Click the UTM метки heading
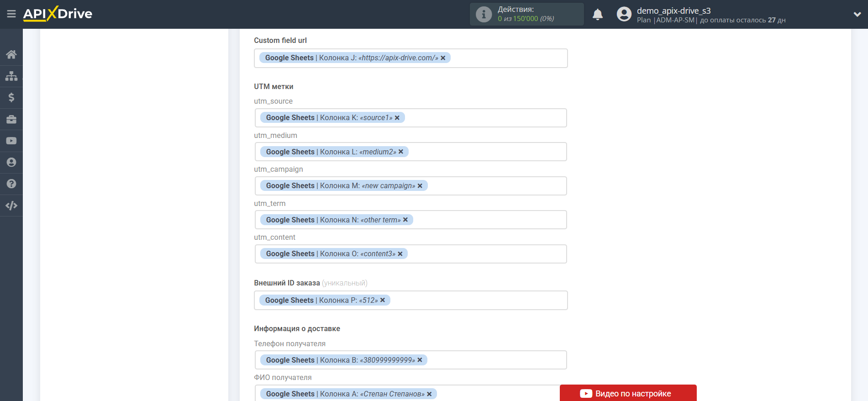 click(x=274, y=86)
